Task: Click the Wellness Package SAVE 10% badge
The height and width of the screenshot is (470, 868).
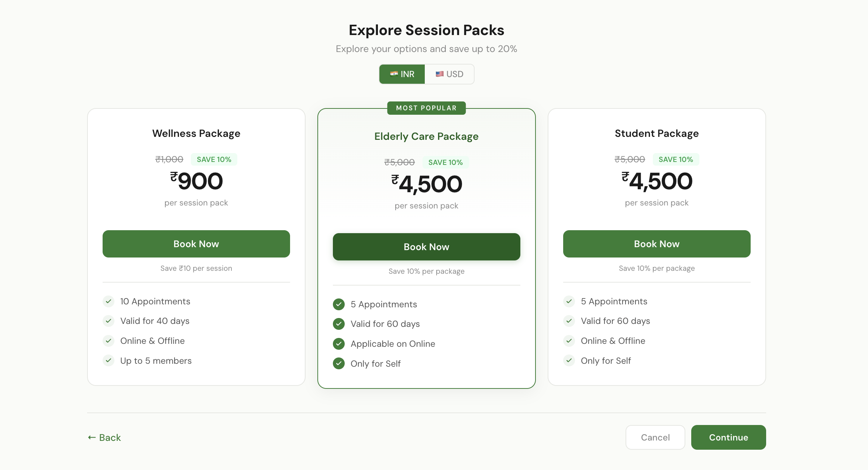Action: pos(214,159)
